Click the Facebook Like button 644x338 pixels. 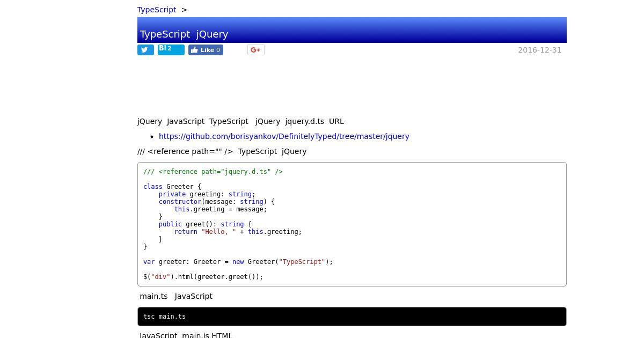(206, 50)
